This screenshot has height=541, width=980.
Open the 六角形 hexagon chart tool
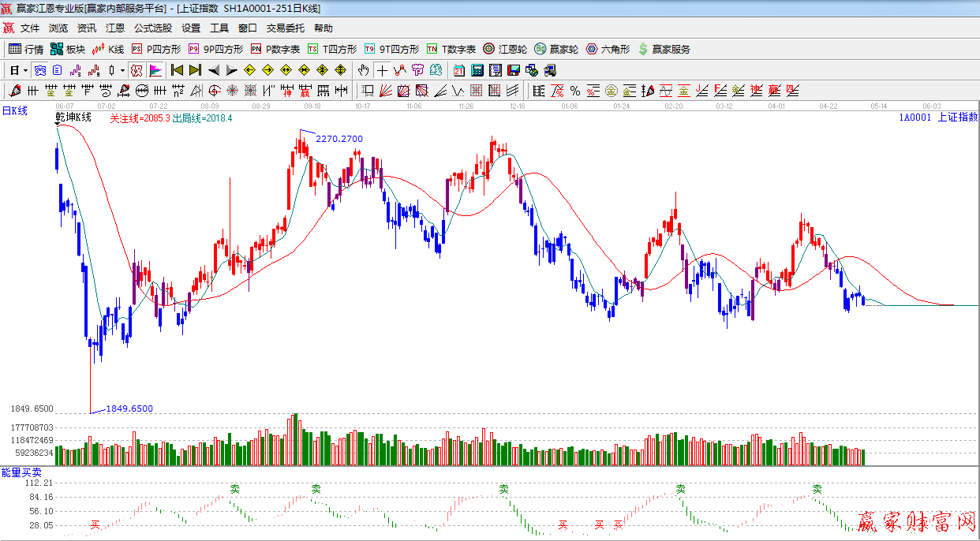tap(607, 49)
